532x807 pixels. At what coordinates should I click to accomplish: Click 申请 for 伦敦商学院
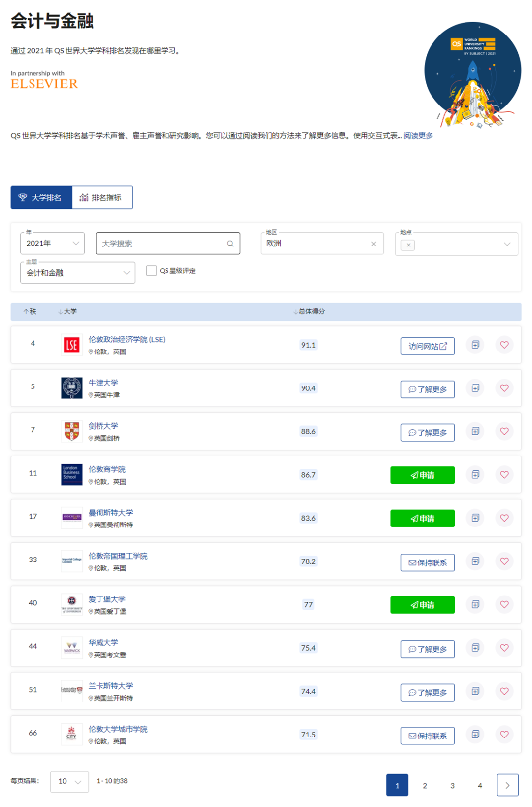pyautogui.click(x=422, y=475)
